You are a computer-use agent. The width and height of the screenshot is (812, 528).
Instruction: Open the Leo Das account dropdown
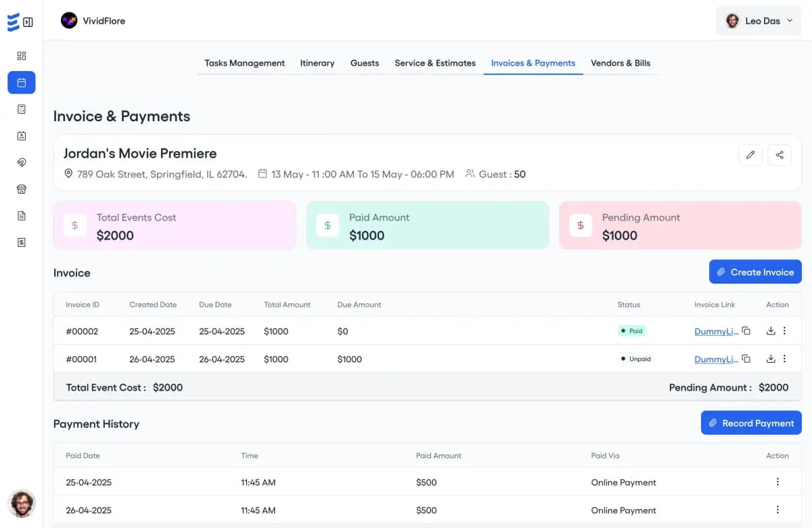[759, 20]
